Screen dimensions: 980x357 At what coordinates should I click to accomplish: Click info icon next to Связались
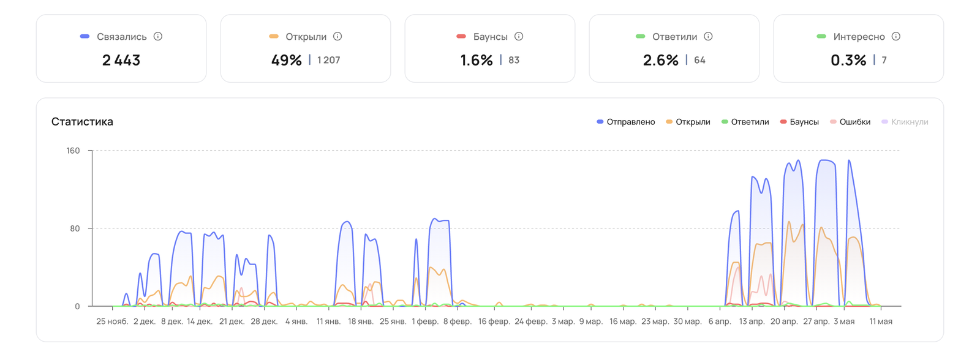158,37
